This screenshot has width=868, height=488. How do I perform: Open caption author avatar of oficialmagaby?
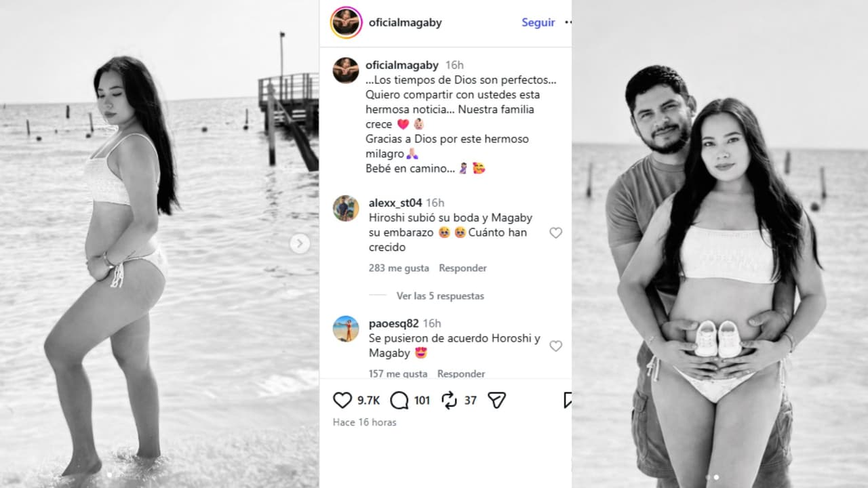click(346, 70)
